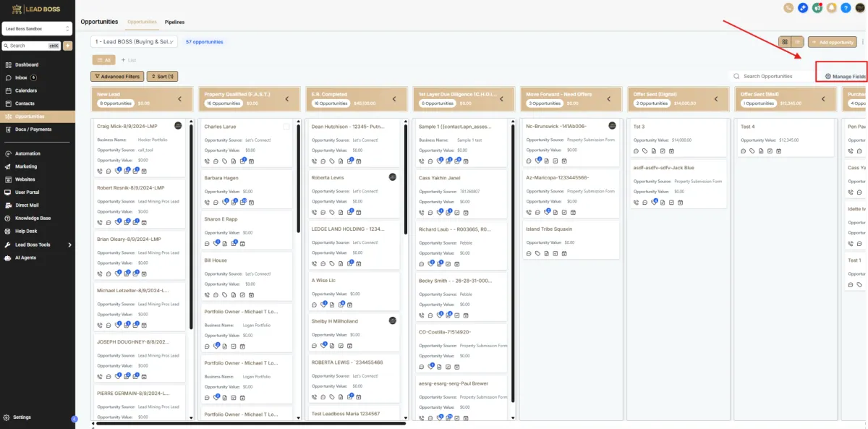The width and height of the screenshot is (868, 429).
Task: Open the notifications bell icon
Action: click(x=832, y=8)
